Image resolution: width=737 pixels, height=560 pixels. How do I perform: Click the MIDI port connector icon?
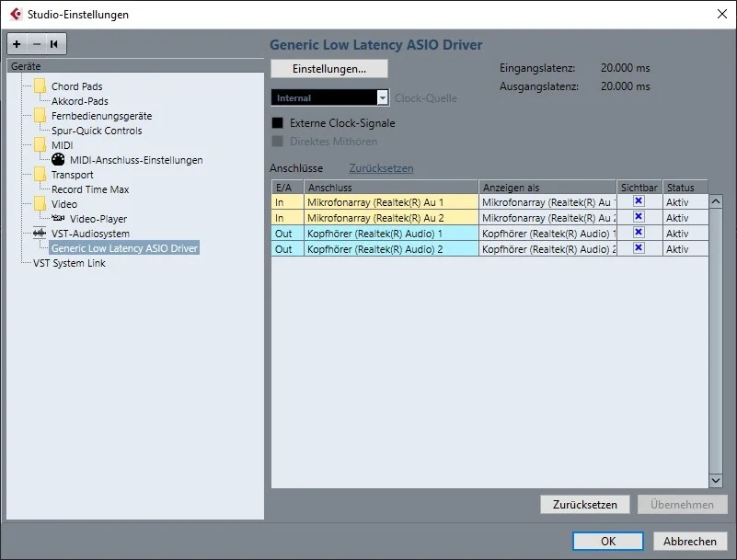click(58, 160)
